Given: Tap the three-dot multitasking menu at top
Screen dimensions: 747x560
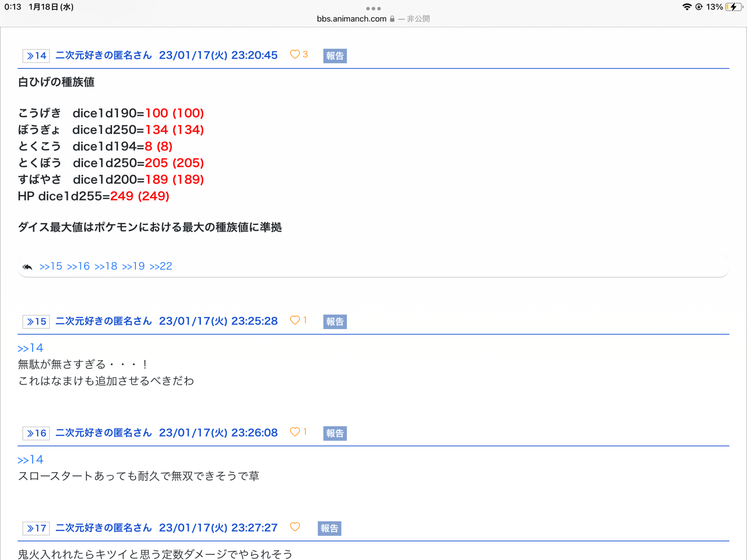Looking at the screenshot, I should click(x=373, y=8).
